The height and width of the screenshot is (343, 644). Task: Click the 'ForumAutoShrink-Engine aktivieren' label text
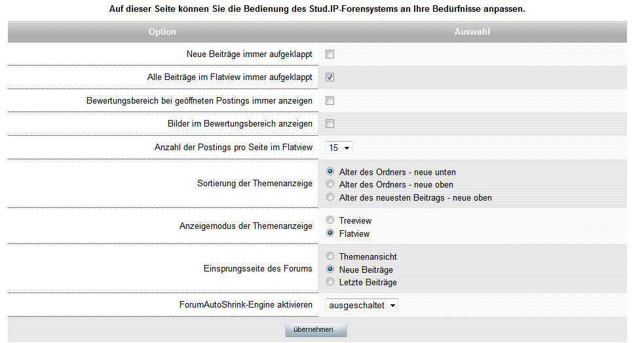[246, 305]
